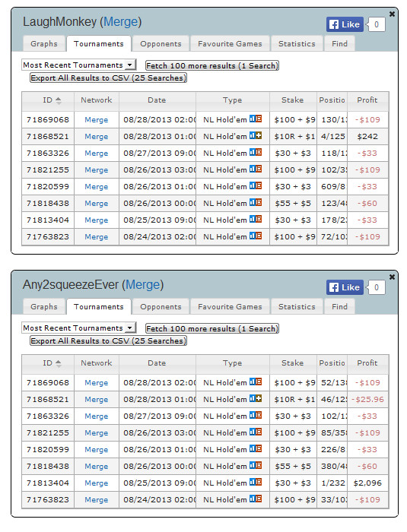Close the LaughMonkey panel

tap(392, 14)
